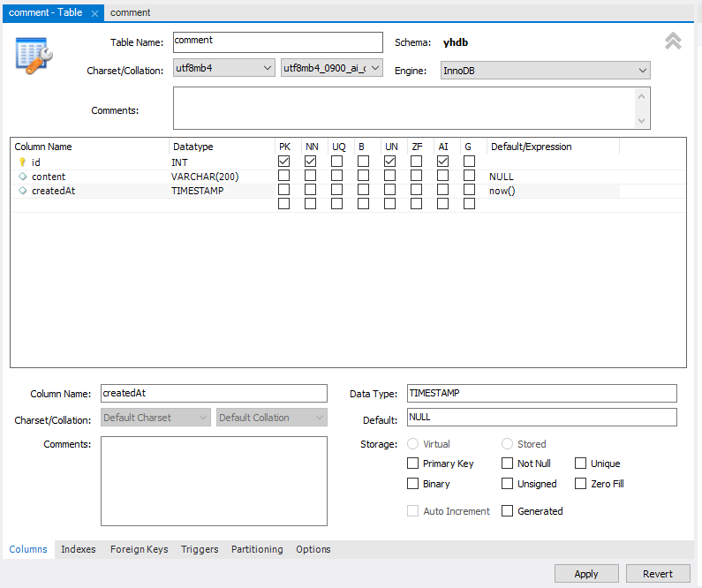Switch to the Foreign Keys tab
Image resolution: width=702 pixels, height=588 pixels.
[140, 549]
